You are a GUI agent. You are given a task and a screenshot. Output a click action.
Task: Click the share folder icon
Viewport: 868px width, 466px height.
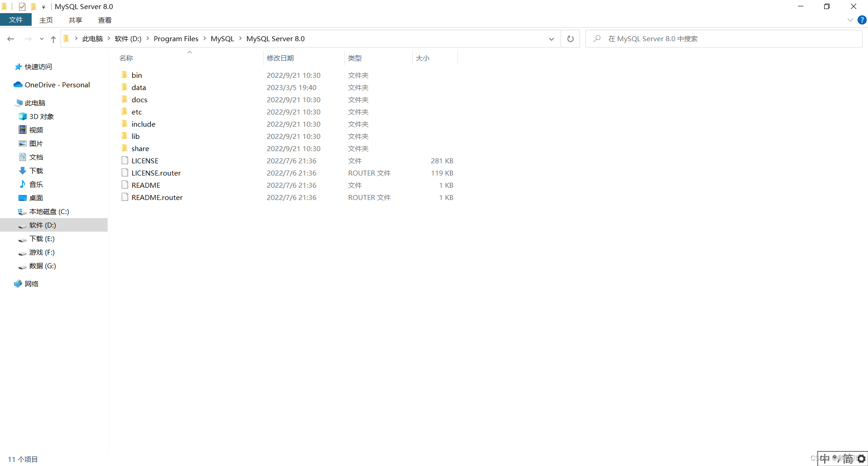pyautogui.click(x=124, y=148)
